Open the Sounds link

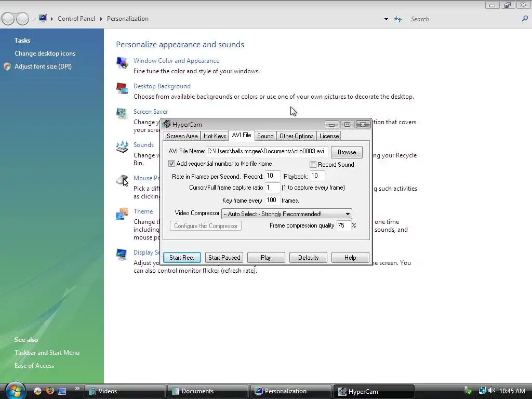click(x=143, y=145)
